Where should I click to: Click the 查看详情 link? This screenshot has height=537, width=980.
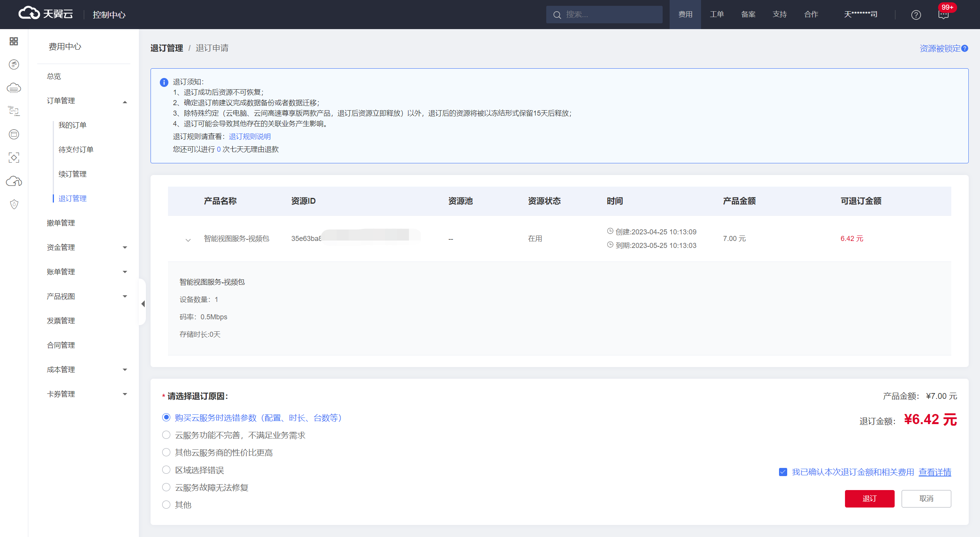coord(935,472)
